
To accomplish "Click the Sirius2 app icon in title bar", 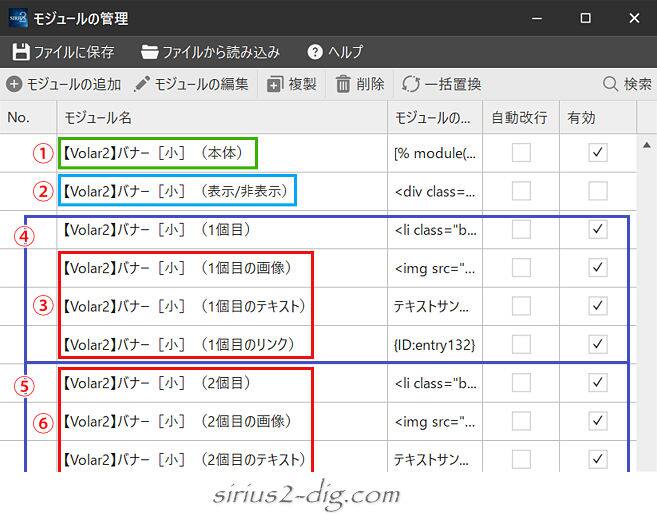I will pyautogui.click(x=18, y=18).
